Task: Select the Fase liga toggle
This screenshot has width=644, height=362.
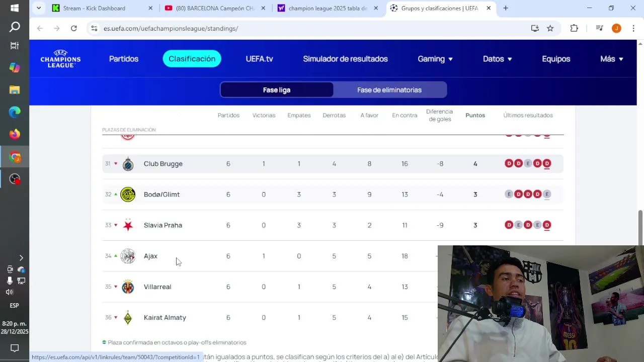Action: (277, 90)
